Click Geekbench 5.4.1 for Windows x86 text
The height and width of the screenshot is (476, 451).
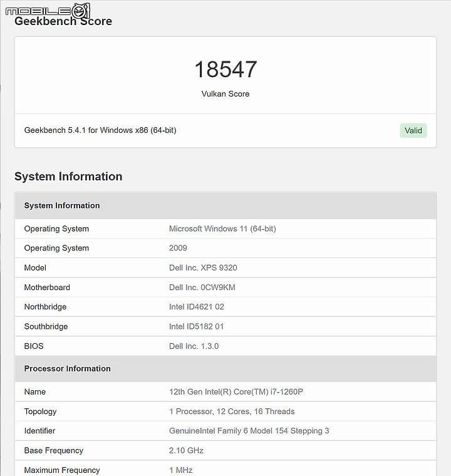[x=100, y=130]
